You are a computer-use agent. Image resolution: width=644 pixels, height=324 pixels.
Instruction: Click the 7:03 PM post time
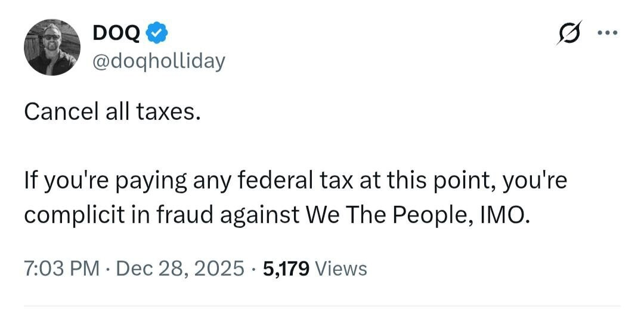coord(61,269)
